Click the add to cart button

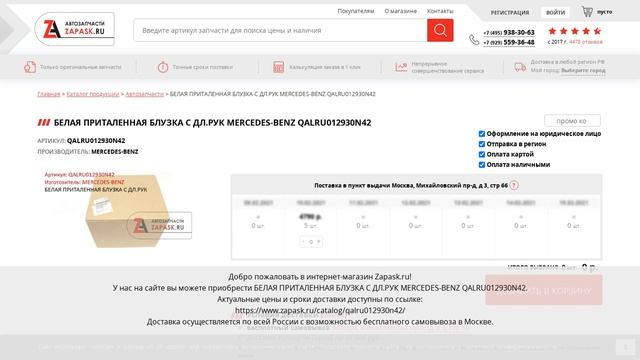pos(544,290)
